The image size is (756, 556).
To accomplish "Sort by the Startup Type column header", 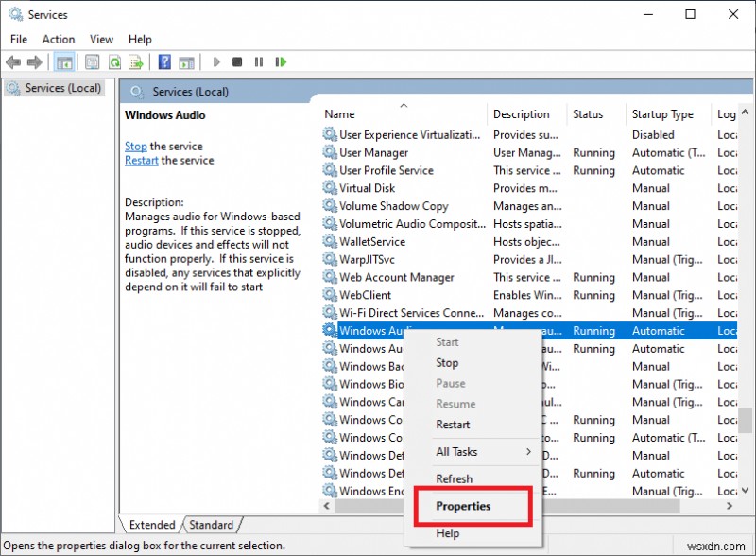I will (x=669, y=114).
